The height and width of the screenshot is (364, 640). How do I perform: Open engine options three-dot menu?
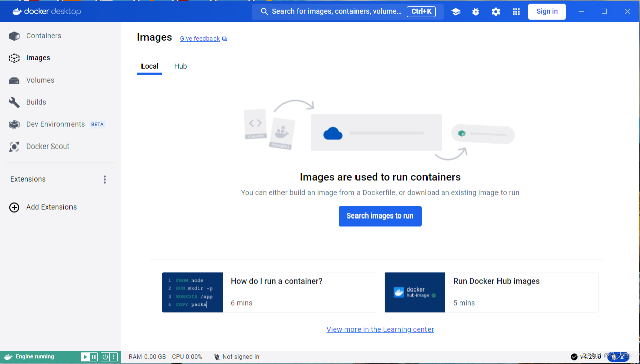pyautogui.click(x=114, y=357)
